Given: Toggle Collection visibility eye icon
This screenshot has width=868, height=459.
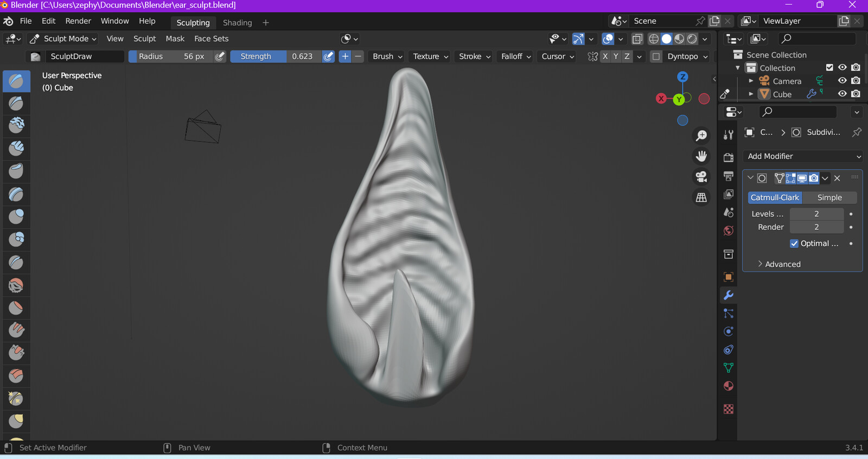Looking at the screenshot, I should click(x=842, y=68).
